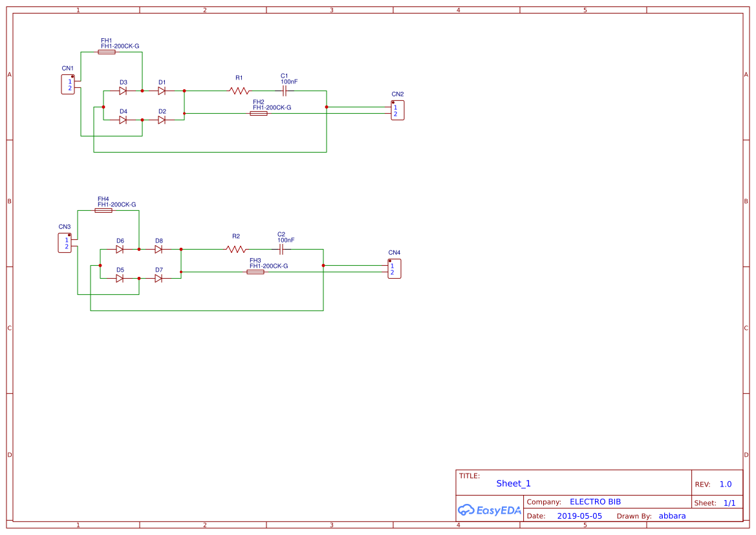Click the EasyEDA logo in title block

point(489,510)
